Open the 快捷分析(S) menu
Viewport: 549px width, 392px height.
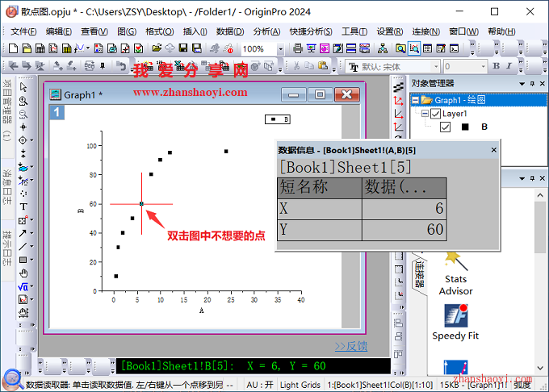[x=311, y=31]
